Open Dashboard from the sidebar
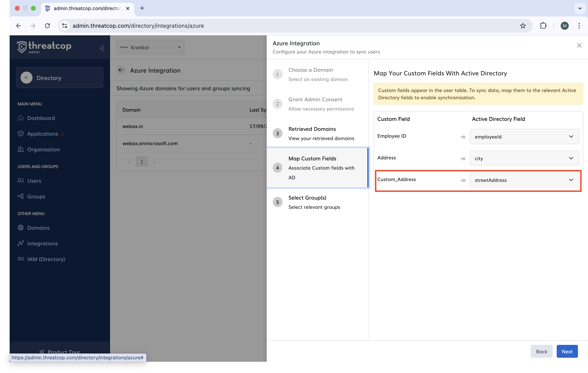This screenshot has height=373, width=588. 41,118
